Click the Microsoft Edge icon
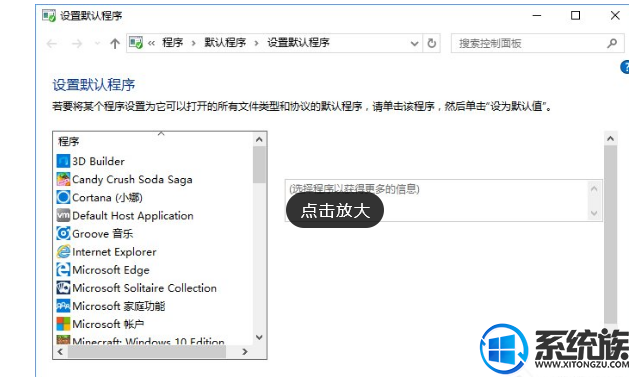Viewport: 629px width, 377px height. pos(63,270)
